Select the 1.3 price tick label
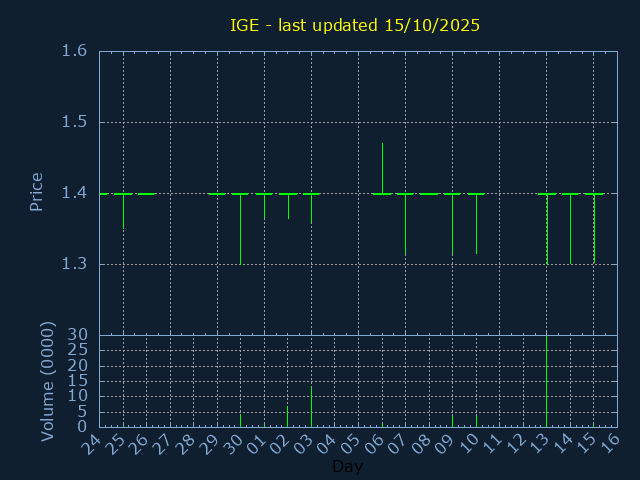This screenshot has height=480, width=640. pyautogui.click(x=73, y=264)
